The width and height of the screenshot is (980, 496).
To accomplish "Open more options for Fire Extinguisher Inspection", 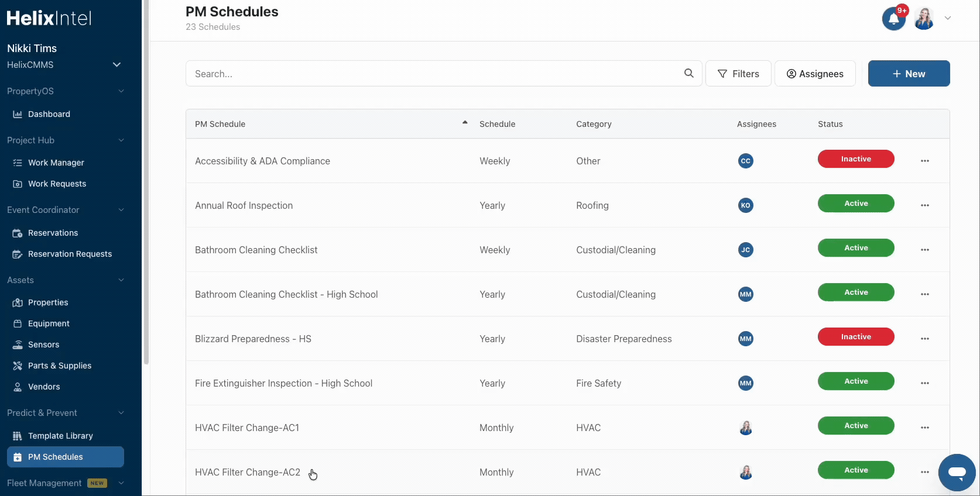I will coord(925,383).
